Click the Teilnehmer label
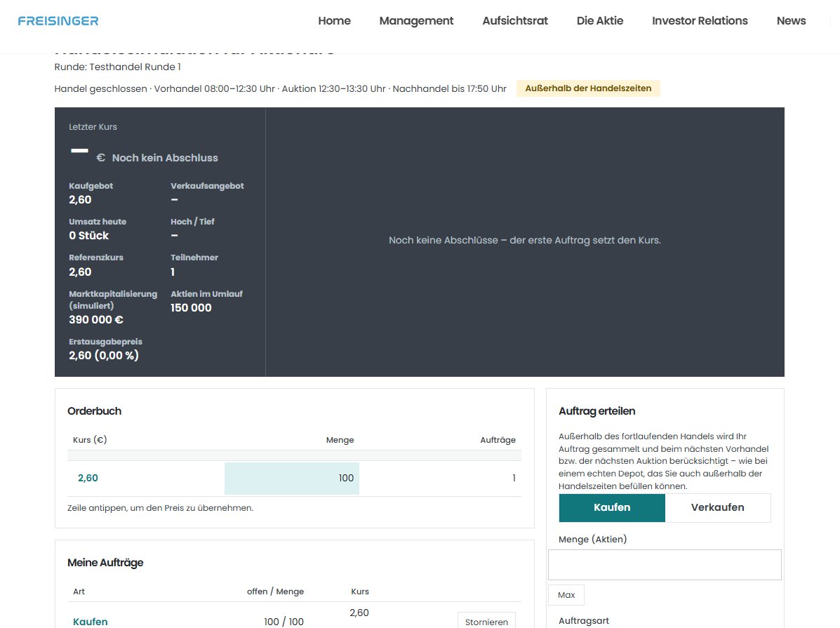This screenshot has width=840, height=628. [194, 258]
